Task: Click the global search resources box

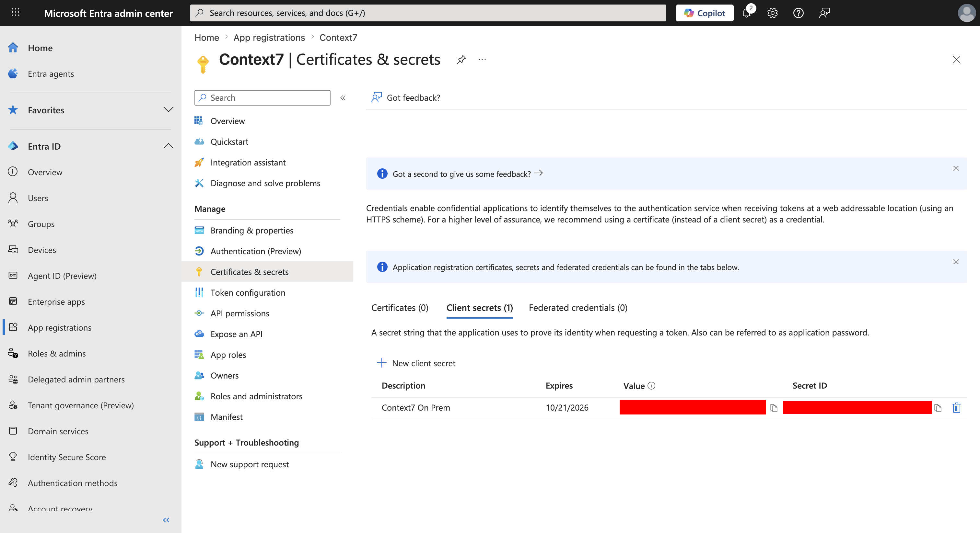Action: pos(428,13)
